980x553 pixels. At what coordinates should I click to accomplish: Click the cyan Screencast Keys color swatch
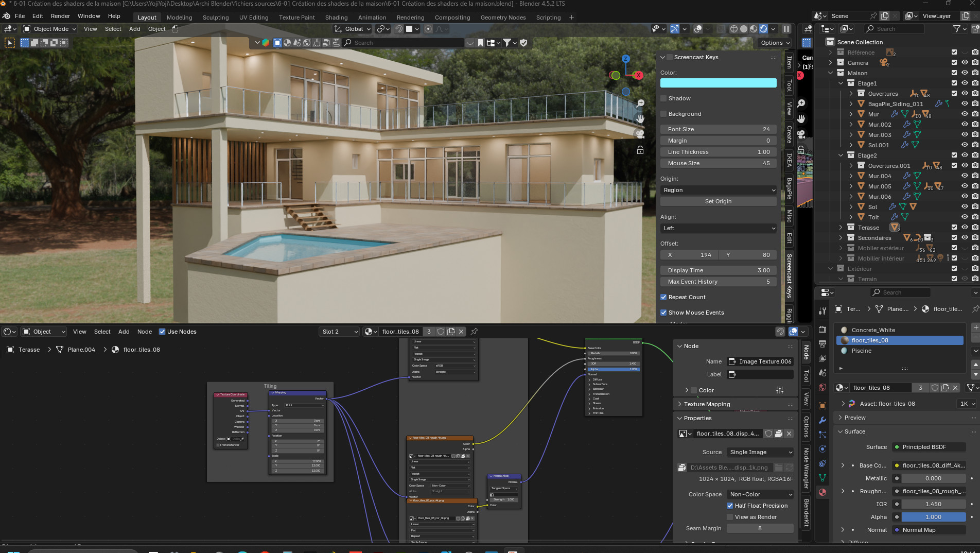point(718,83)
